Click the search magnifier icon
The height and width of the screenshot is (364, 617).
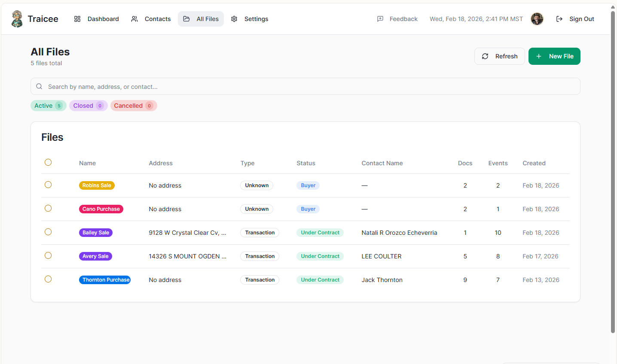39,86
